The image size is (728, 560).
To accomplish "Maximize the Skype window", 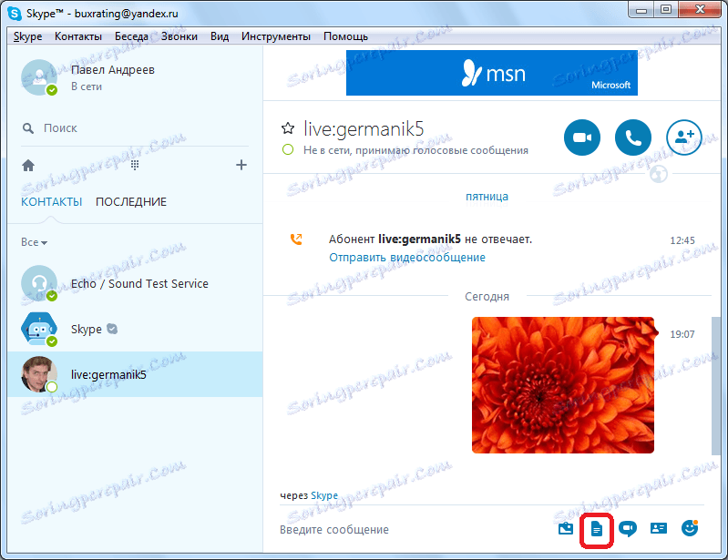I will point(666,10).
